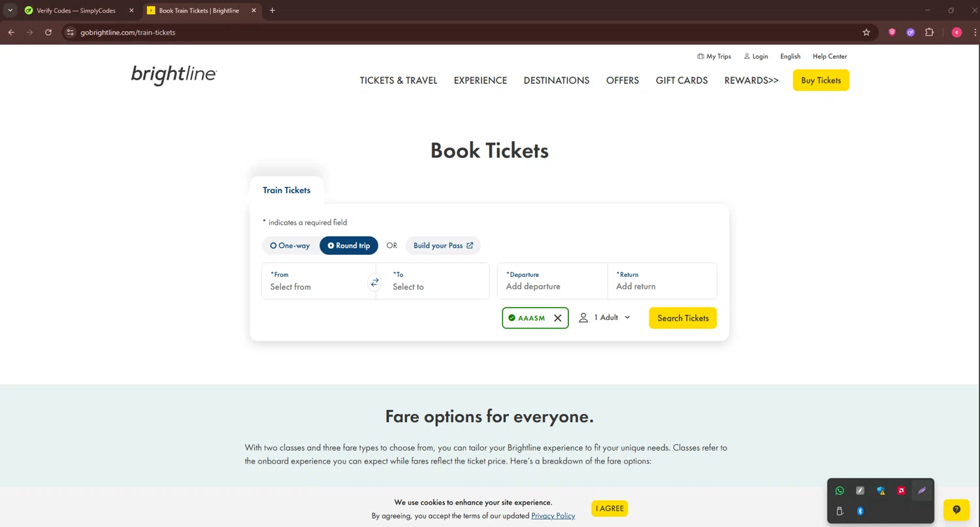Remove the AAASM promo code
The image size is (980, 527).
pos(558,318)
